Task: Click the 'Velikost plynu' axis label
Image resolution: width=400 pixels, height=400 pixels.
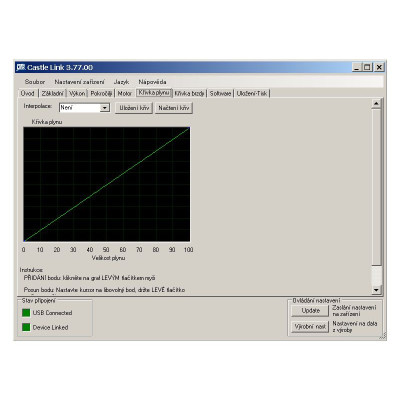Action: [108, 258]
